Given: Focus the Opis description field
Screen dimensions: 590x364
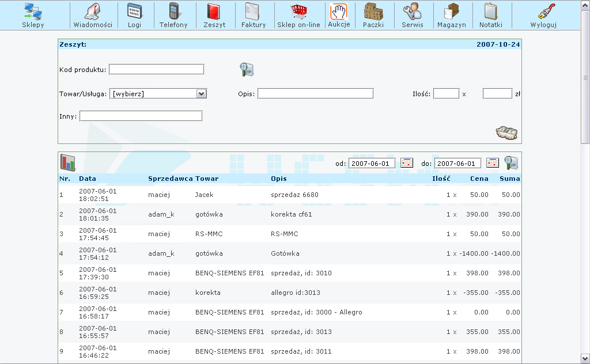Looking at the screenshot, I should [315, 93].
